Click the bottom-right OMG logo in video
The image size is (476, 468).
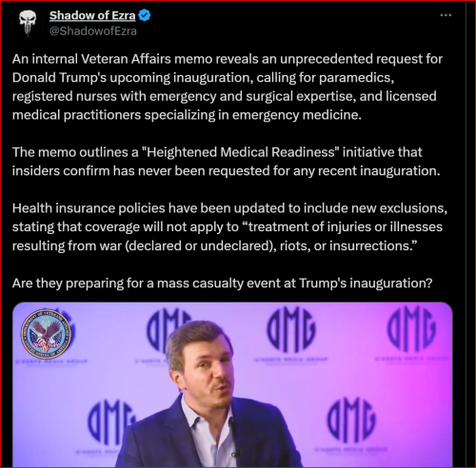coord(351,419)
